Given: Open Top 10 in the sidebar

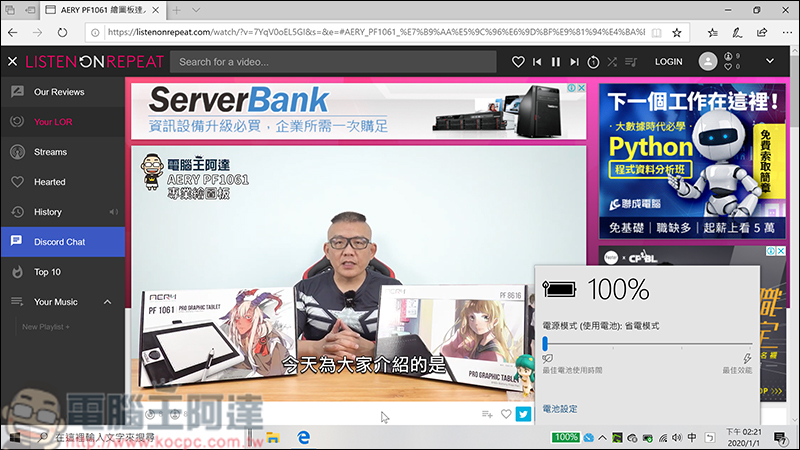Looking at the screenshot, I should click(63, 272).
